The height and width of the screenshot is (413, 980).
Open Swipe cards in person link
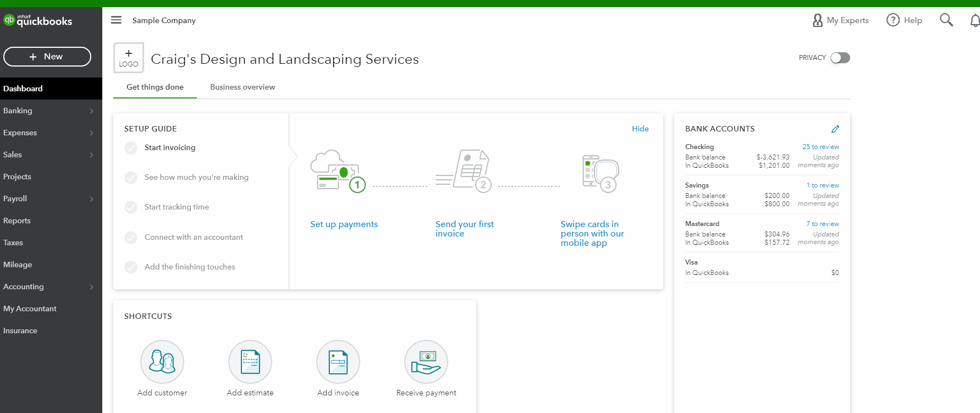pos(592,234)
